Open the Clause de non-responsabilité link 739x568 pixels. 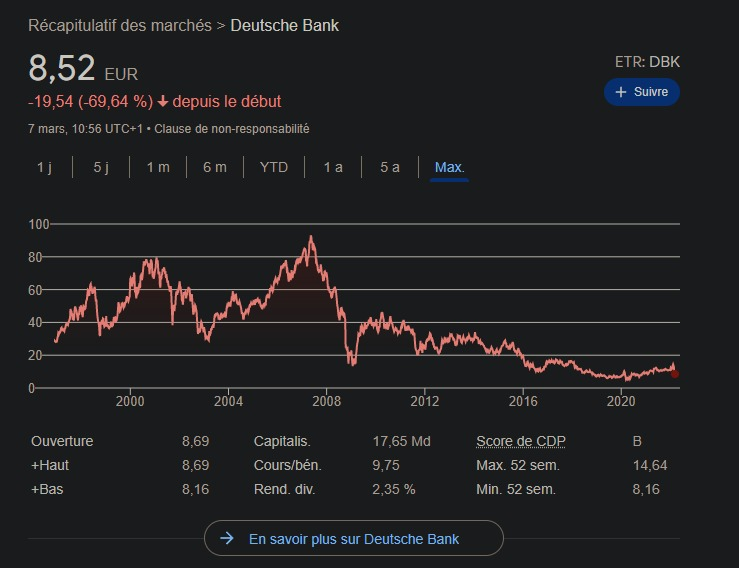point(232,129)
